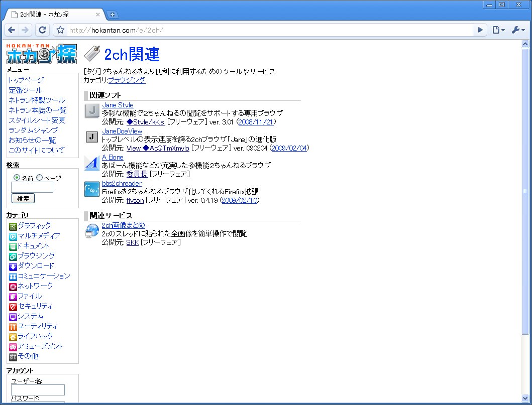532x405 pixels.
Task: Open the JaneDoeView software link
Action: point(122,131)
